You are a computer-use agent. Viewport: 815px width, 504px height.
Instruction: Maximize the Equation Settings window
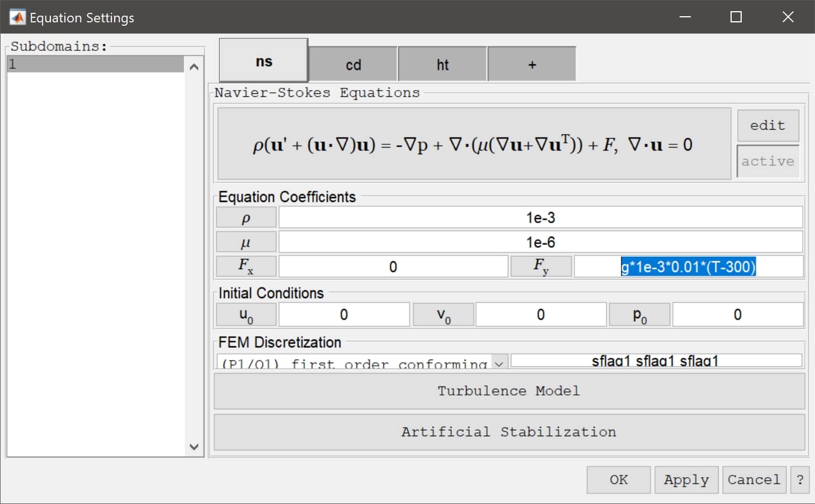point(736,17)
